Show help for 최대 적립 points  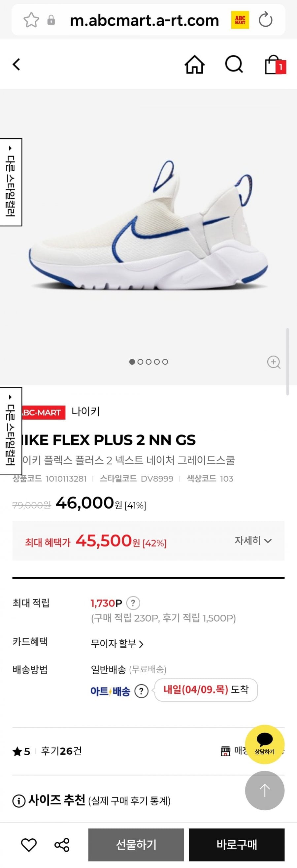[x=133, y=603]
